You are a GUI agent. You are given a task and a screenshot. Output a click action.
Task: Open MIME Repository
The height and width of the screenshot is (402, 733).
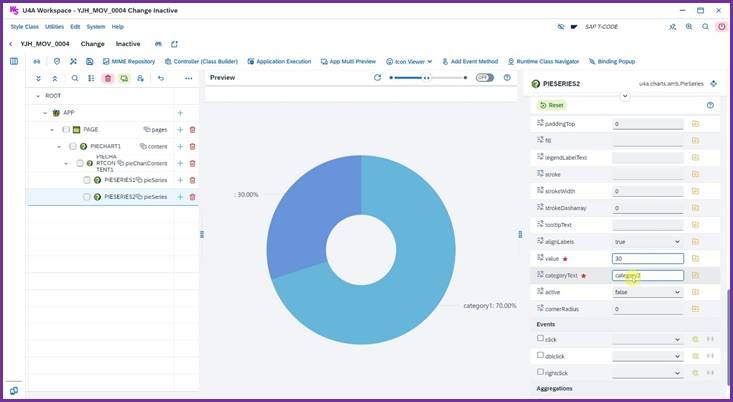(129, 61)
